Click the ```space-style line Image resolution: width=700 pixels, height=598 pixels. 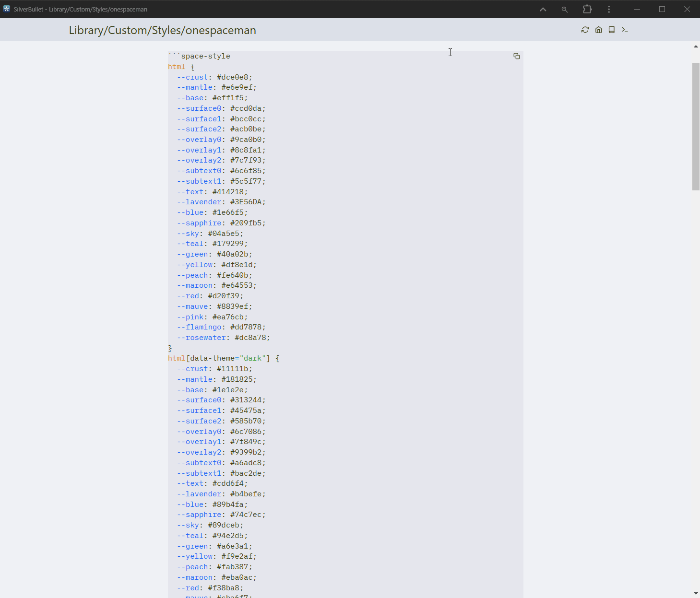(x=199, y=56)
